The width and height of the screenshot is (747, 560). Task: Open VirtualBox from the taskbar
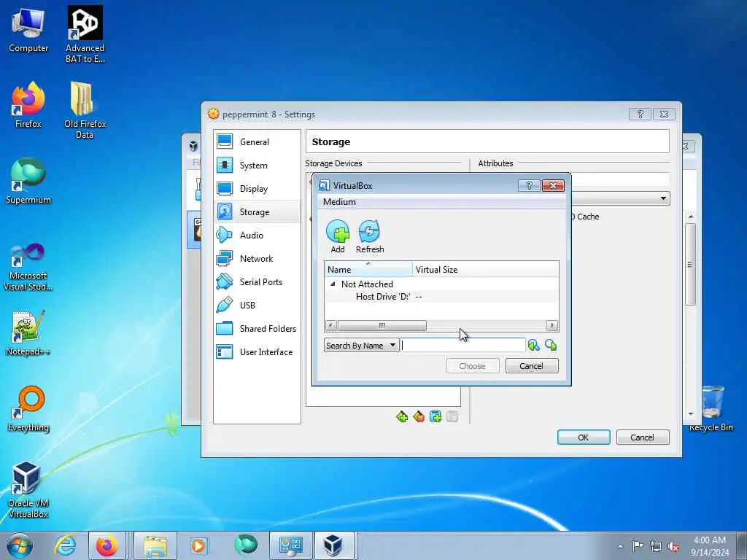[333, 545]
